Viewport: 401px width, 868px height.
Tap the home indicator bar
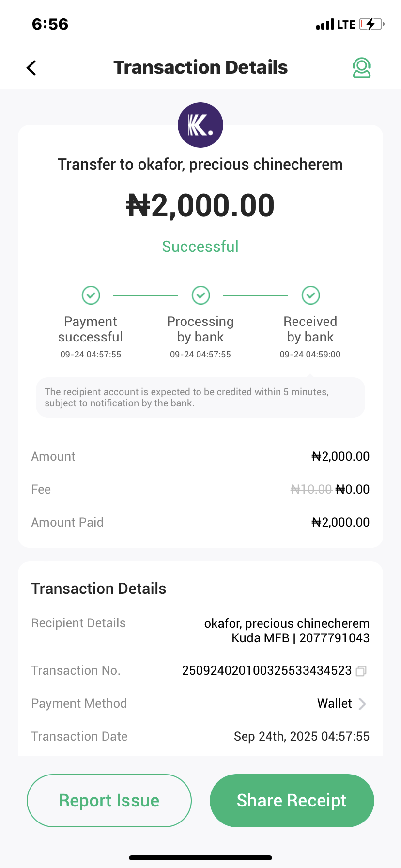coord(200,858)
